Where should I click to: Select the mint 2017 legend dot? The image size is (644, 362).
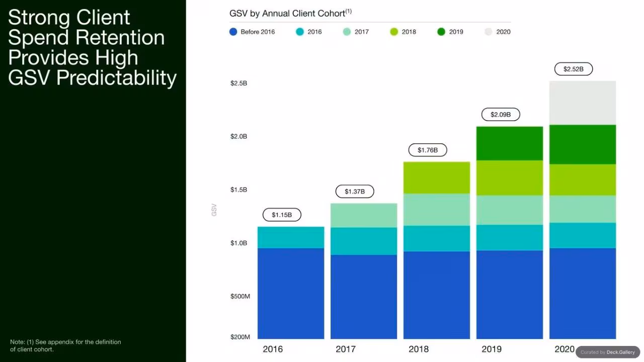(347, 32)
